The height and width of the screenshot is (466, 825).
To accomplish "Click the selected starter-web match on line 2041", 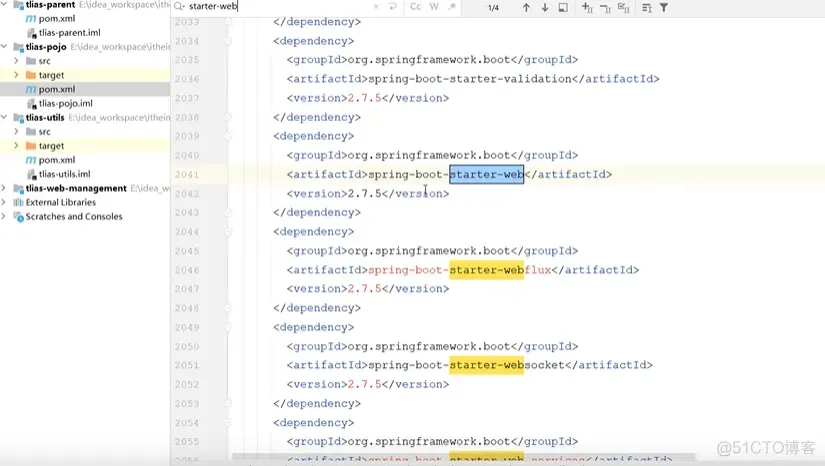I will pos(486,175).
